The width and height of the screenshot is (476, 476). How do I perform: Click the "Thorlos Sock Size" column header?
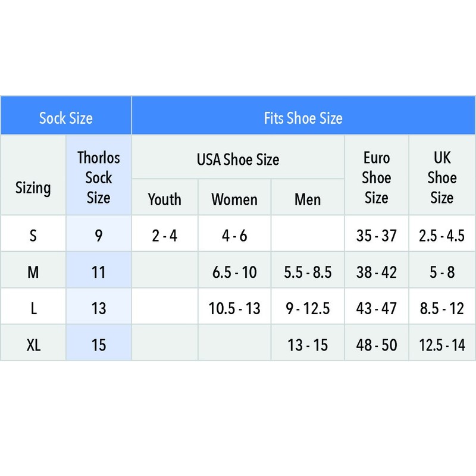click(x=99, y=177)
